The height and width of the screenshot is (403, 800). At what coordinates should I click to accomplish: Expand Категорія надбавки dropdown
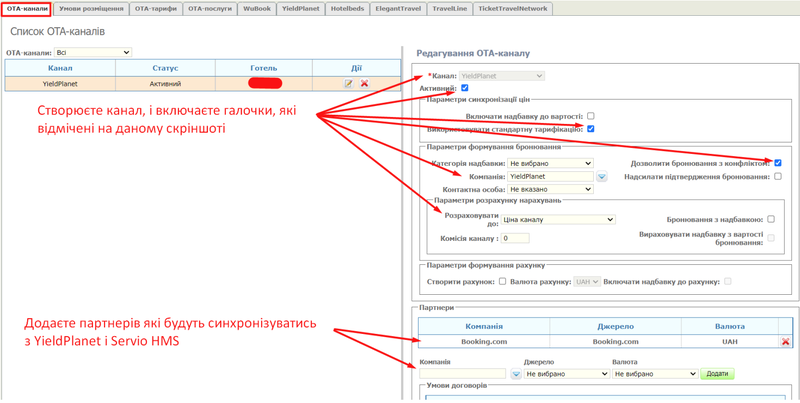point(550,163)
